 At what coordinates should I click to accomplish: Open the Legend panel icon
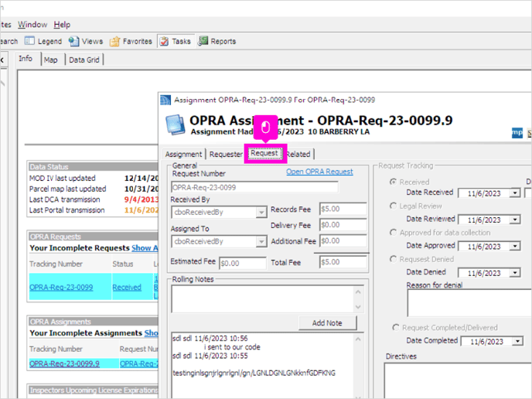(x=29, y=41)
